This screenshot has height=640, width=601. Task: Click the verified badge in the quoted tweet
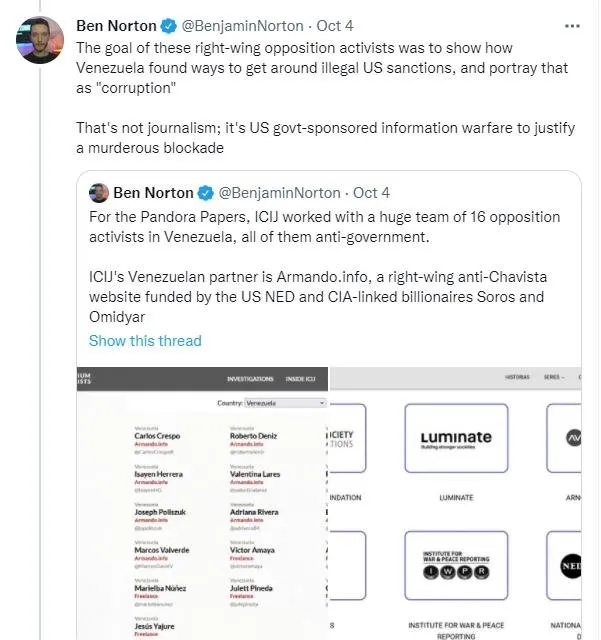click(204, 193)
